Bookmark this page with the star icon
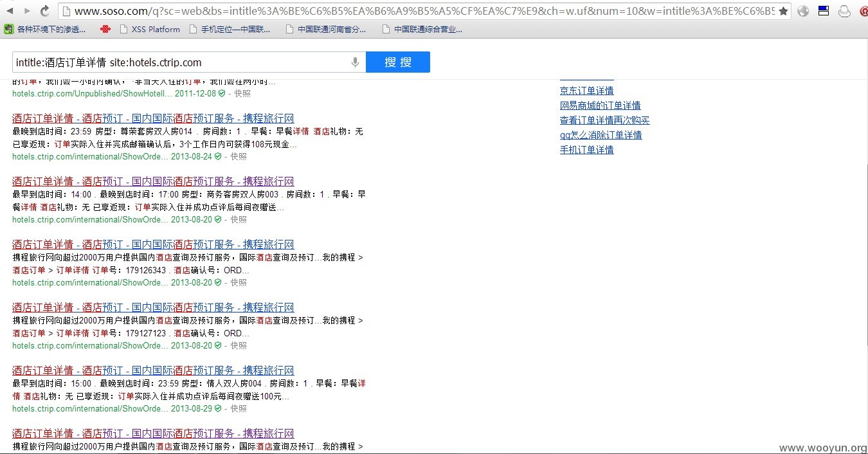The width and height of the screenshot is (868, 454). (783, 11)
